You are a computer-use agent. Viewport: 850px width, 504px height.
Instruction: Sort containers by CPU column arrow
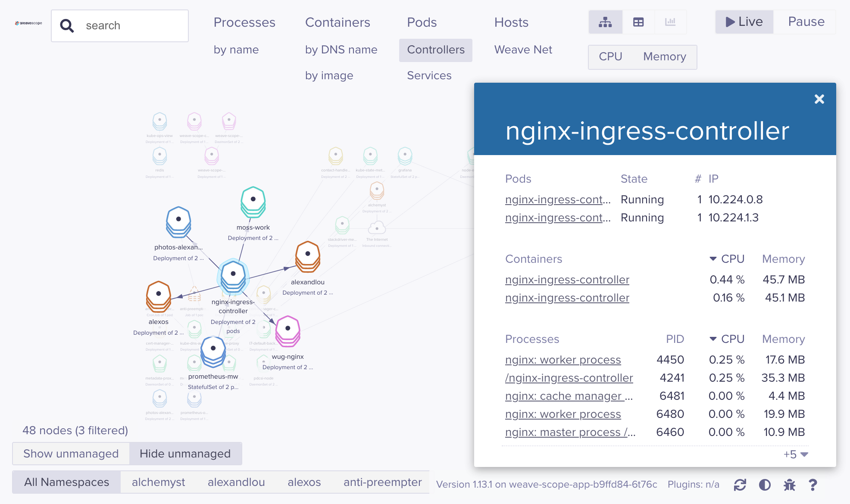pos(713,259)
